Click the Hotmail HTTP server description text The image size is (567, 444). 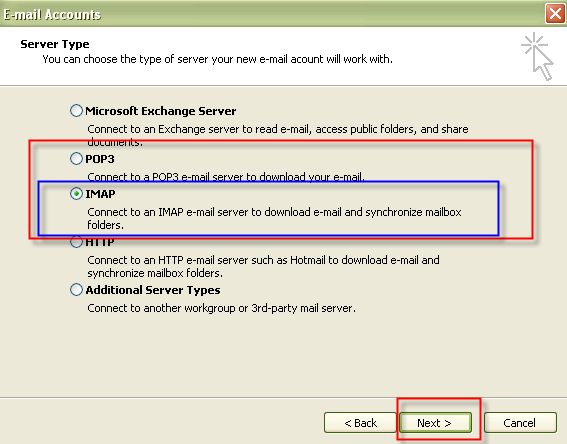pyautogui.click(x=263, y=266)
